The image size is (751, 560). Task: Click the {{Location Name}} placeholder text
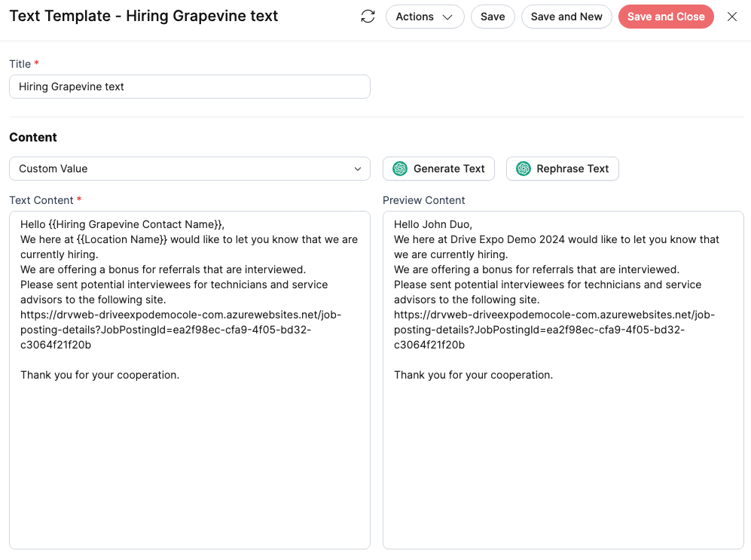(122, 239)
